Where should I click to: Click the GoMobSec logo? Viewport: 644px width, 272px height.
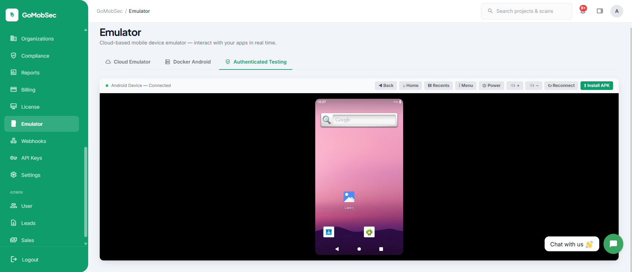tap(31, 15)
